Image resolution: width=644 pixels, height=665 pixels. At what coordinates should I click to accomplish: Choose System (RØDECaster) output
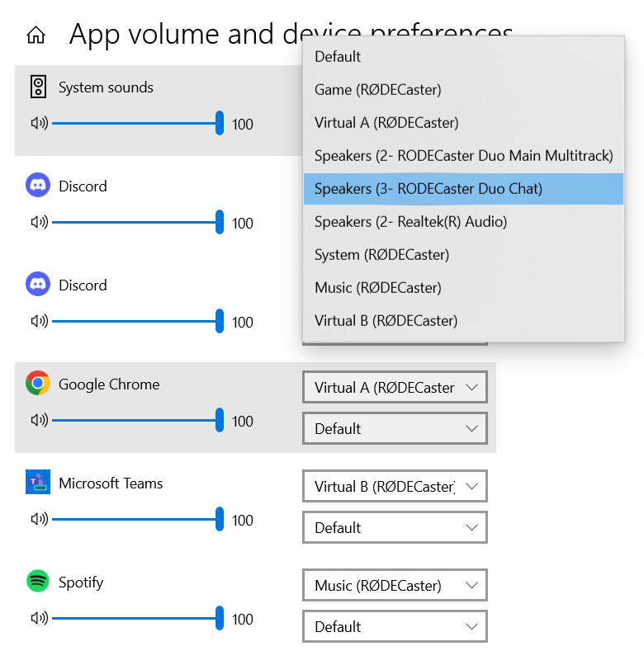click(463, 255)
